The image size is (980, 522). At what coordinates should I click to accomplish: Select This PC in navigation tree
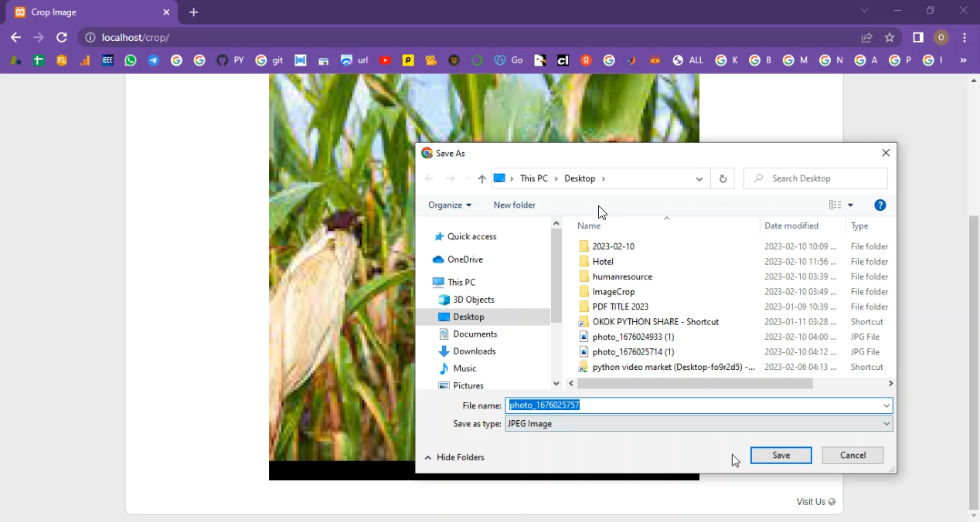(x=454, y=282)
